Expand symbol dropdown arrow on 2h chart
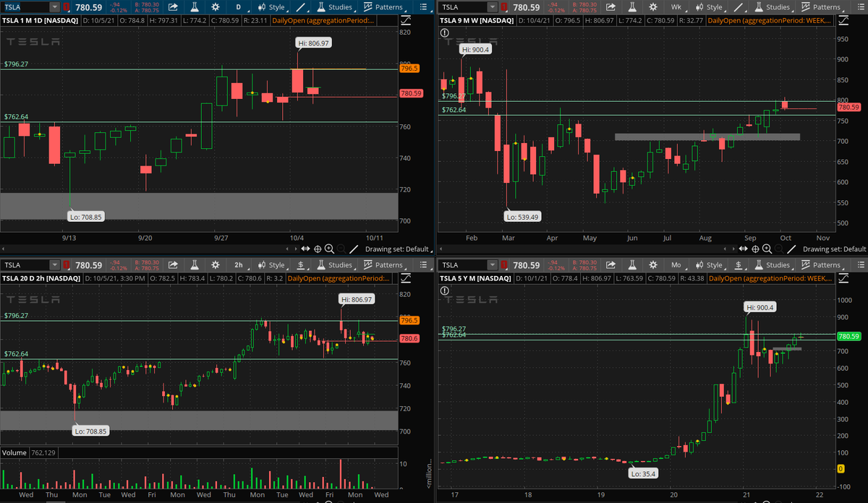868x503 pixels. 55,265
